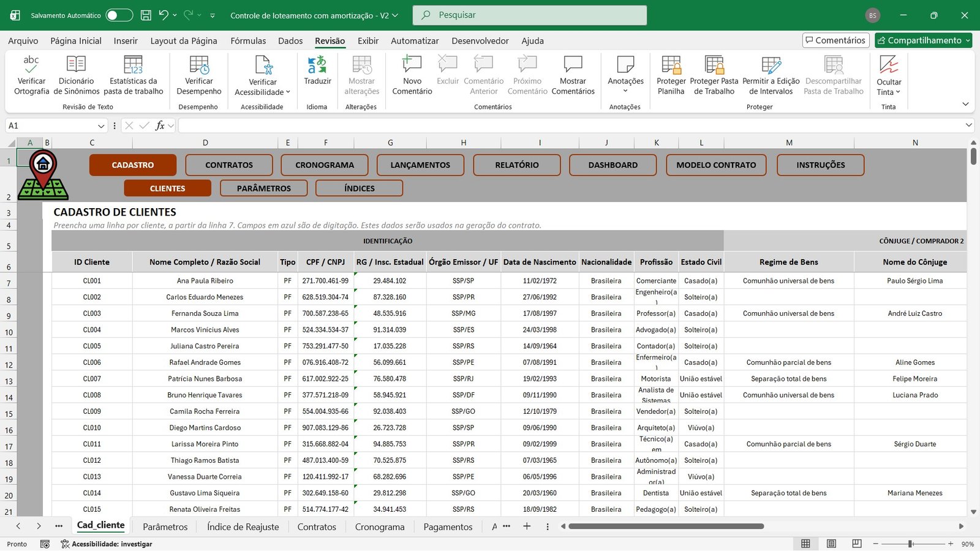Launch Verificar Desempenho tool

(x=199, y=75)
